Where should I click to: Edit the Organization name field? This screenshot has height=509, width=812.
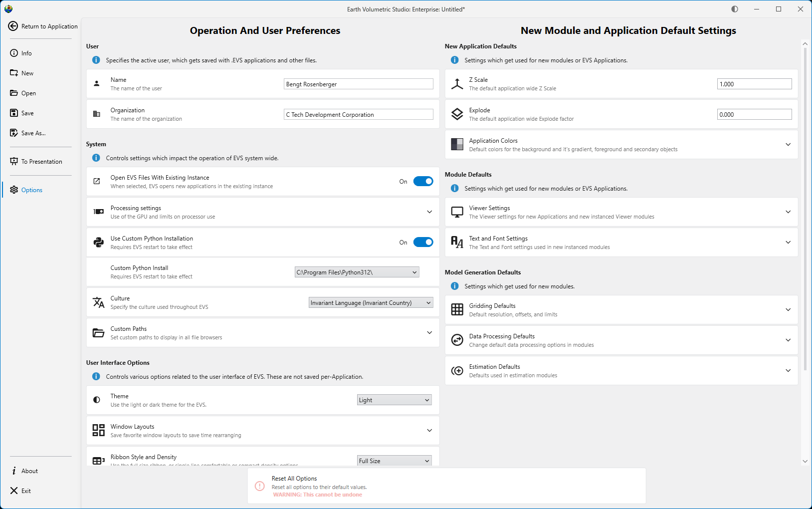click(x=358, y=114)
